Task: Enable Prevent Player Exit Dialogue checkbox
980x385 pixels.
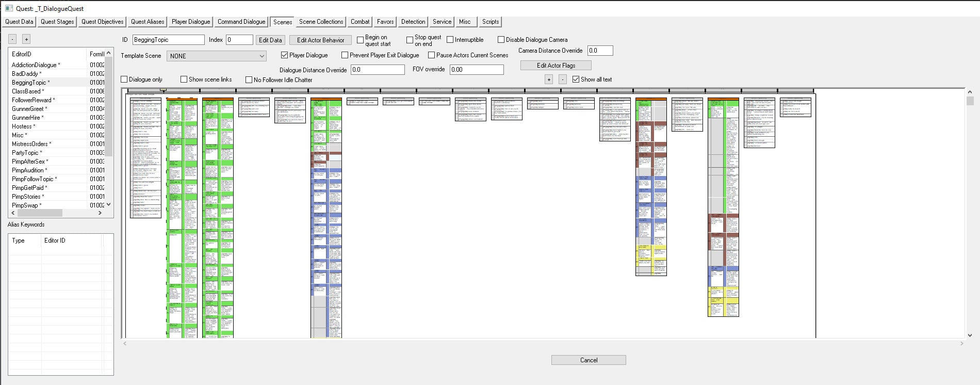Action: [345, 55]
